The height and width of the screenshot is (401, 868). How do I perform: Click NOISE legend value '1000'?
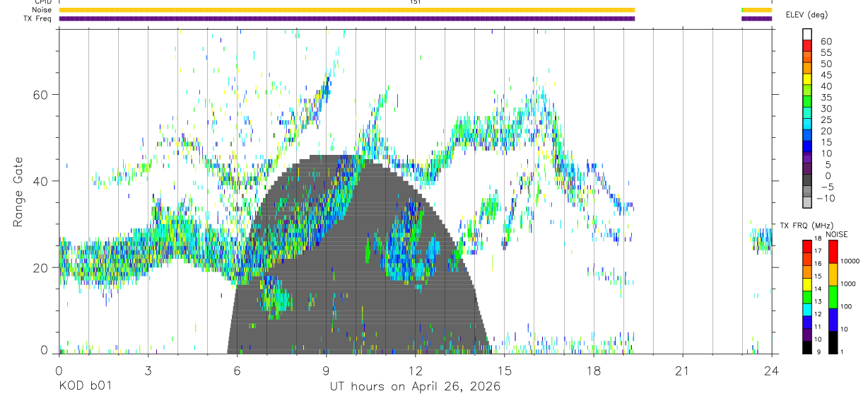coord(848,284)
